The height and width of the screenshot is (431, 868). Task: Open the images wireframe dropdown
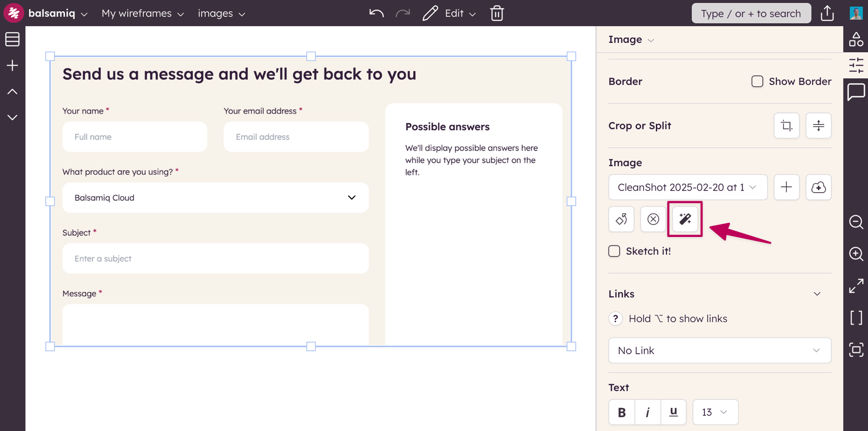pyautogui.click(x=222, y=13)
